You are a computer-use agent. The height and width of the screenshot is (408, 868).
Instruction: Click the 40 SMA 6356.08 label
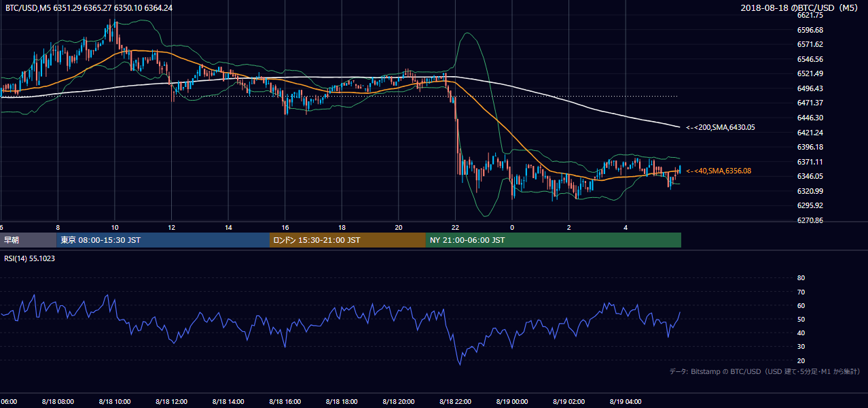[x=719, y=171]
